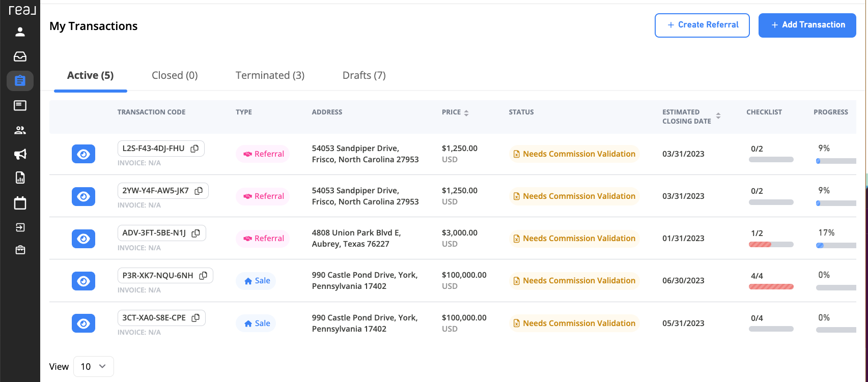Open the reports chart document icon
Screen dimensions: 868x382
20,178
